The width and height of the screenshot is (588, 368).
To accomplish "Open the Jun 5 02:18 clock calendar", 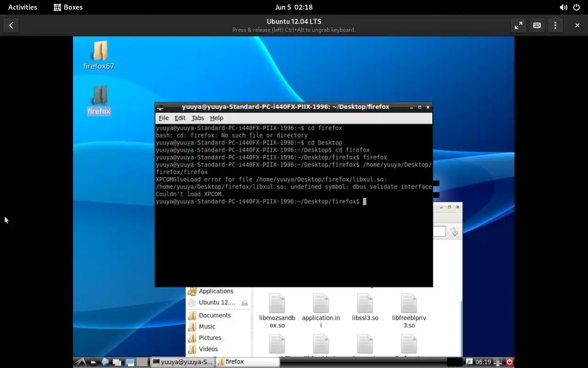I will (x=294, y=7).
